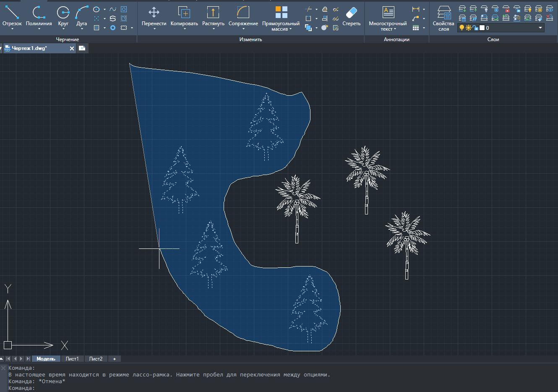This screenshot has width=558, height=392.
Task: Open the Изменить panel title
Action: pyautogui.click(x=250, y=39)
